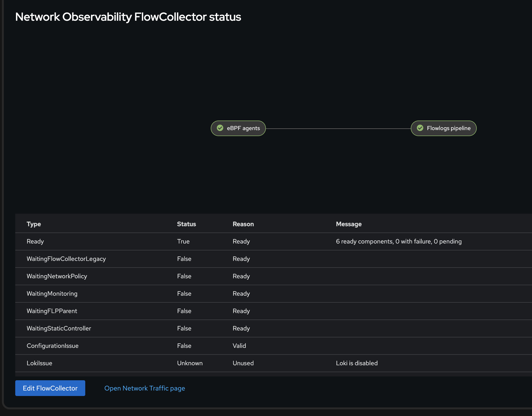Viewport: 532px width, 416px height.
Task: Click the Reason column header
Action: click(243, 224)
